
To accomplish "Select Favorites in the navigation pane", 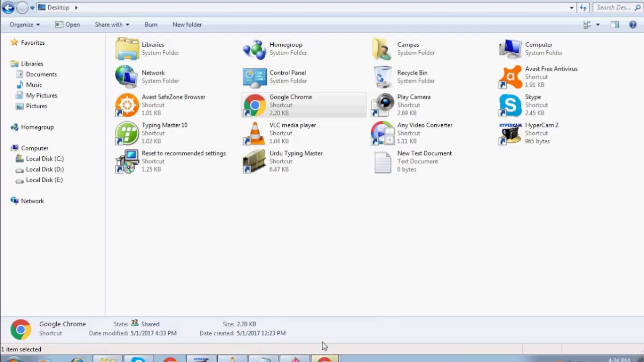I will (33, 43).
